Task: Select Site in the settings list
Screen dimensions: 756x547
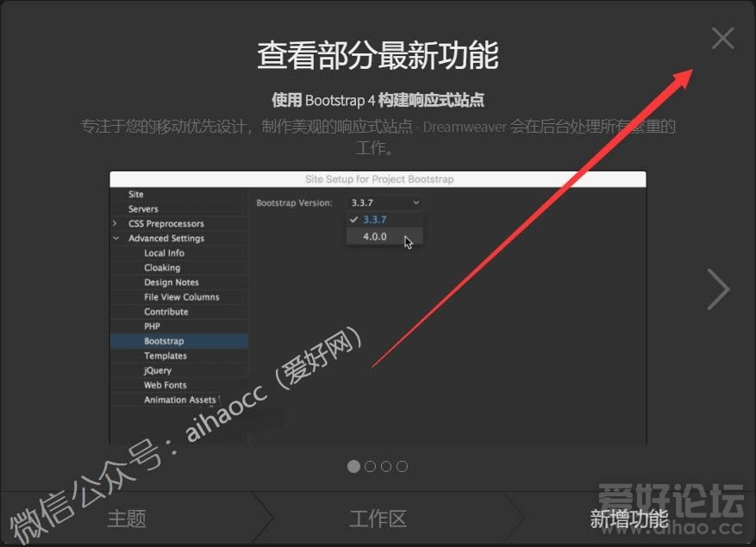Action: (136, 195)
